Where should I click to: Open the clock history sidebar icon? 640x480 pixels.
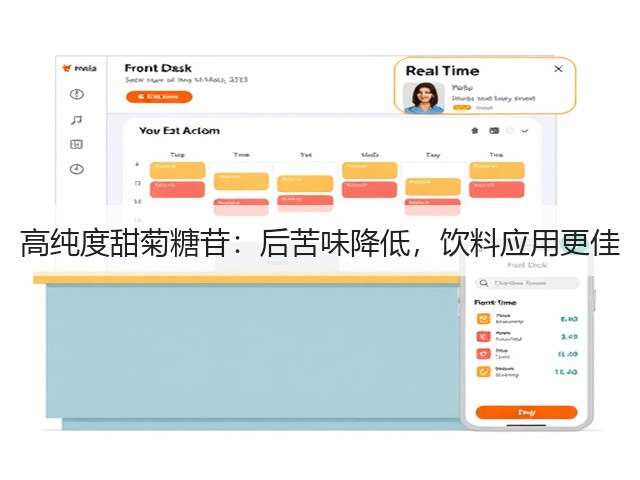point(77,169)
